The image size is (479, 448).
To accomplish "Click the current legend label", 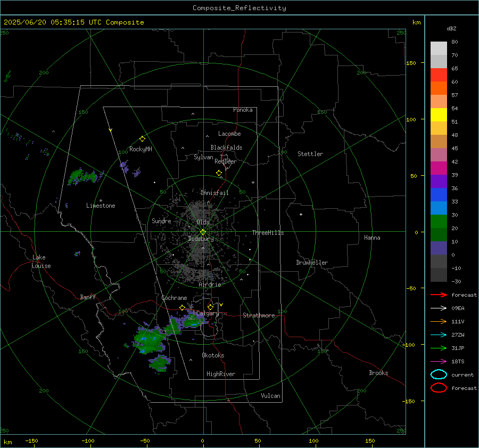I will (x=463, y=374).
